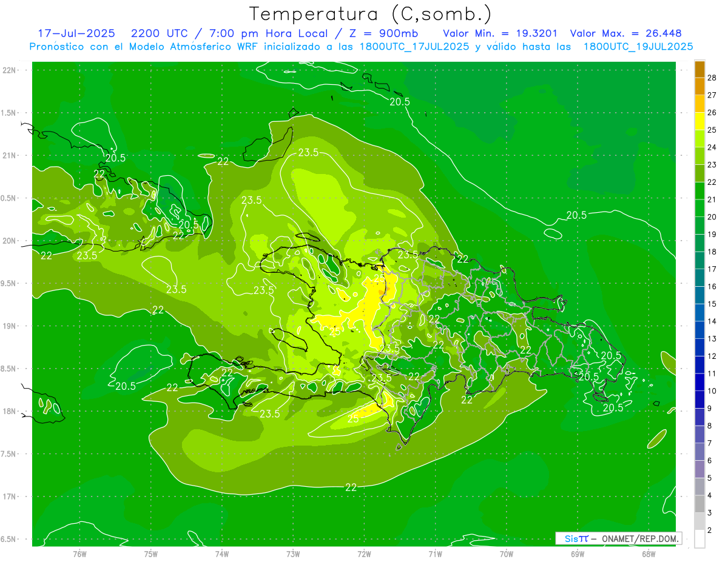This screenshot has width=728, height=562.
Task: Click the white swatch below 2 in legend
Action: 699,539
